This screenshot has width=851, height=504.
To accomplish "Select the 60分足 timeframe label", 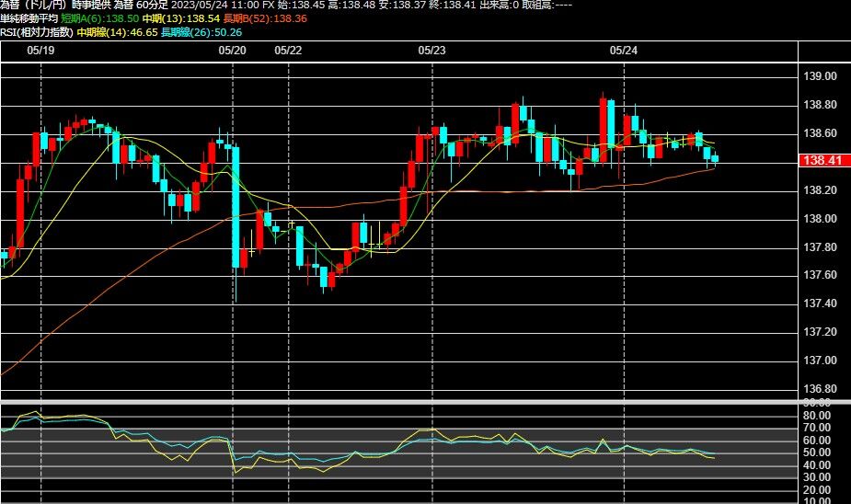I will (153, 5).
